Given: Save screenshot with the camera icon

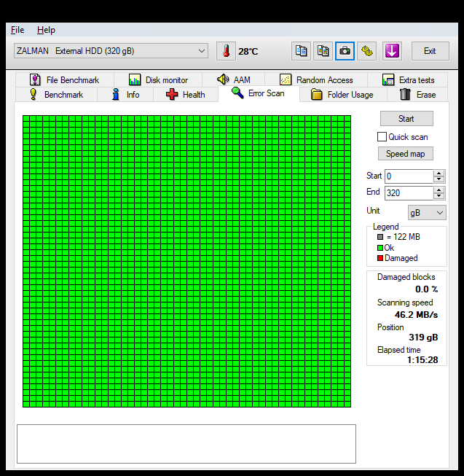Looking at the screenshot, I should [x=345, y=51].
